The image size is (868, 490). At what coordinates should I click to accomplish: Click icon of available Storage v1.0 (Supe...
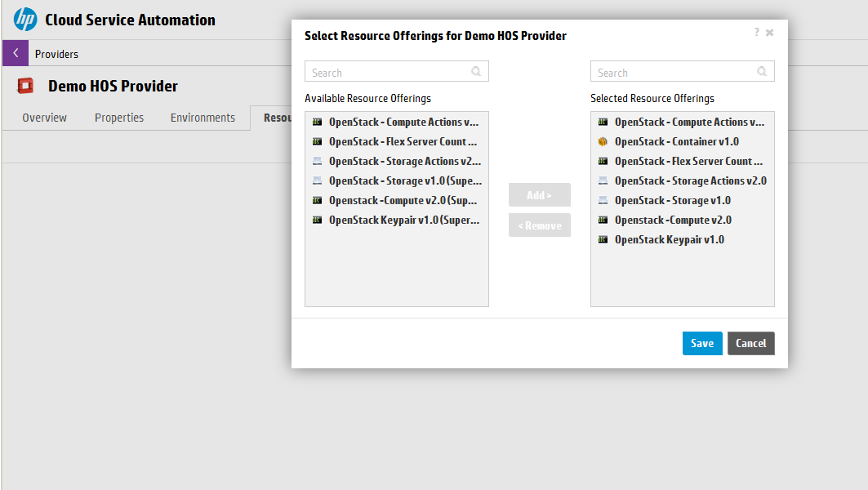click(x=317, y=180)
